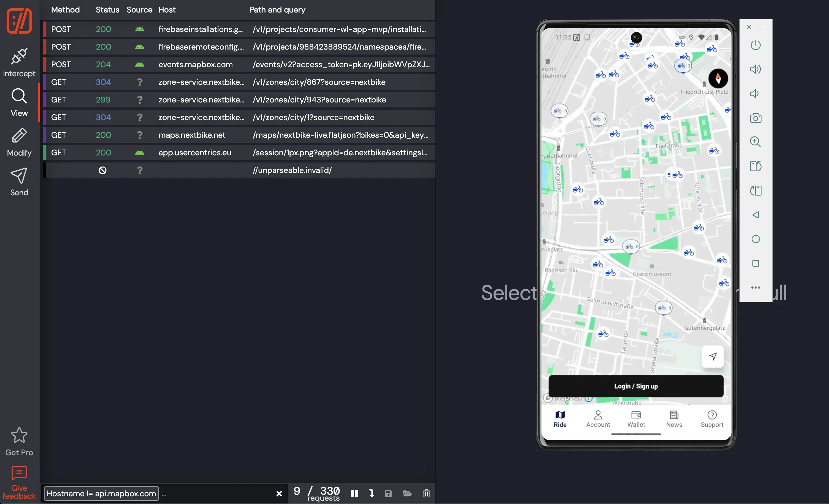Open the News tab in the app

point(674,419)
